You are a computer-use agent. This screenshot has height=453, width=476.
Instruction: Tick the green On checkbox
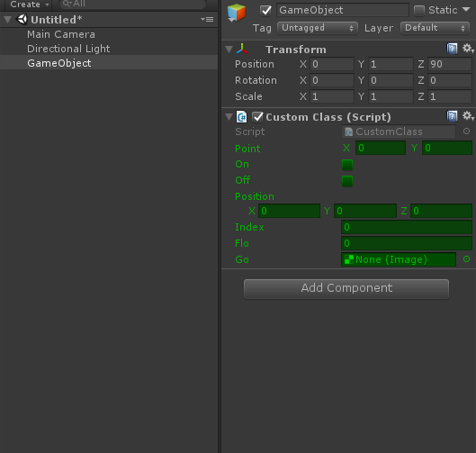[x=347, y=165]
